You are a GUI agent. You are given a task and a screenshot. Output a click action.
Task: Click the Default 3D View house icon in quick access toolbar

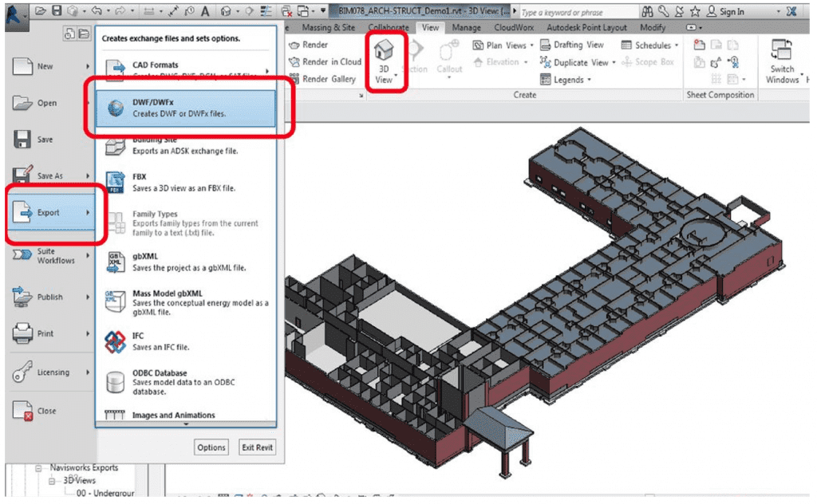[226, 11]
